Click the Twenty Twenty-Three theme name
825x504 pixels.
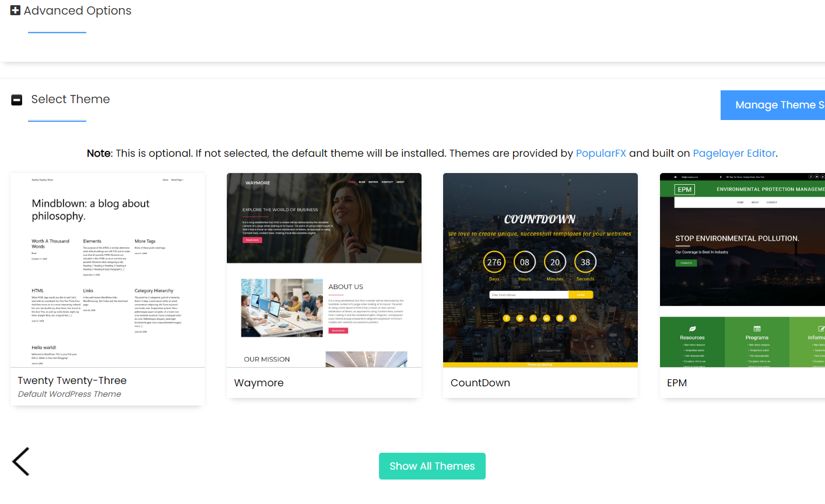point(72,380)
